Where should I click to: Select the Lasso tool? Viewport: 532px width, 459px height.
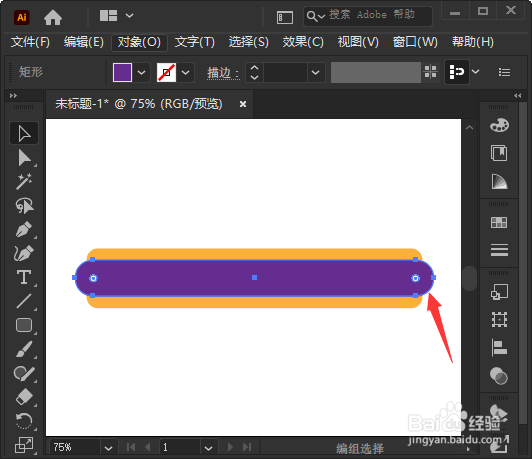coord(24,206)
